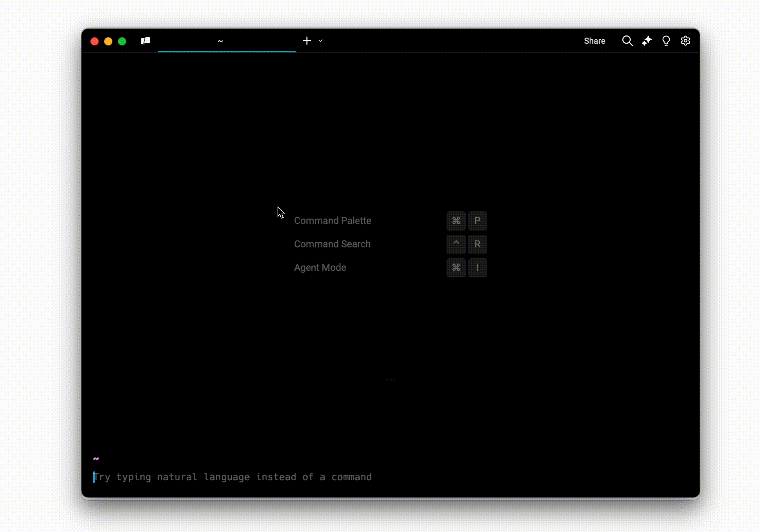Open search with the magnifying glass icon
Screen dimensions: 760x532
click(x=627, y=41)
